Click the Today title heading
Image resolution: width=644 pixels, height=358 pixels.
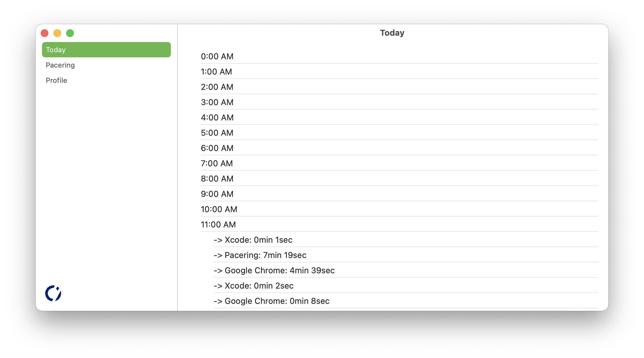392,33
